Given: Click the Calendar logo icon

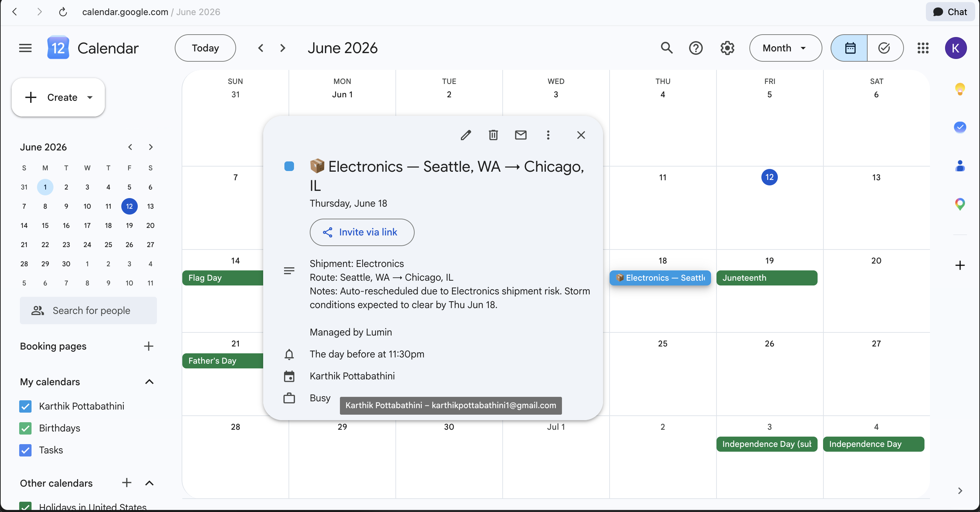Looking at the screenshot, I should click(58, 48).
